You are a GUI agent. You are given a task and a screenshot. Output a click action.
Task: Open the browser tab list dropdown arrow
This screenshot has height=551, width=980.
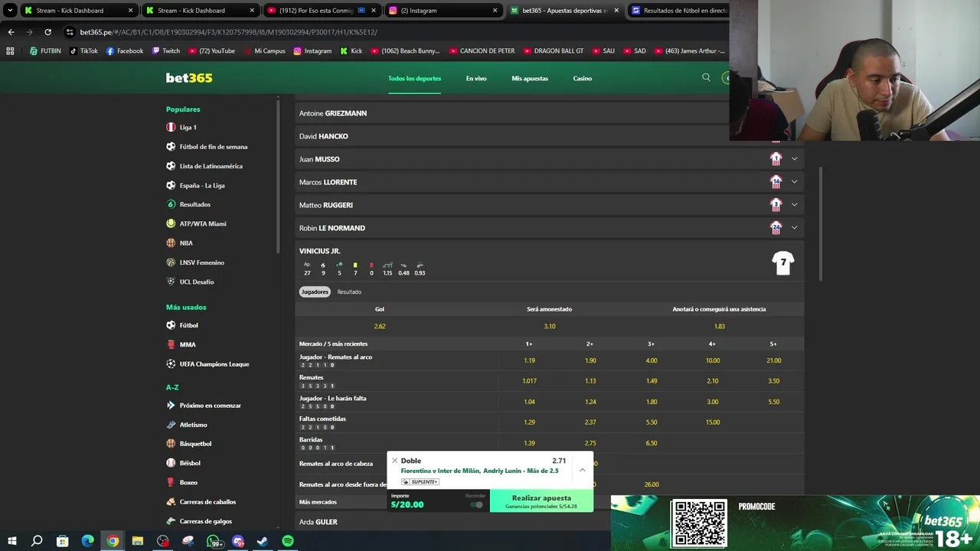(10, 11)
